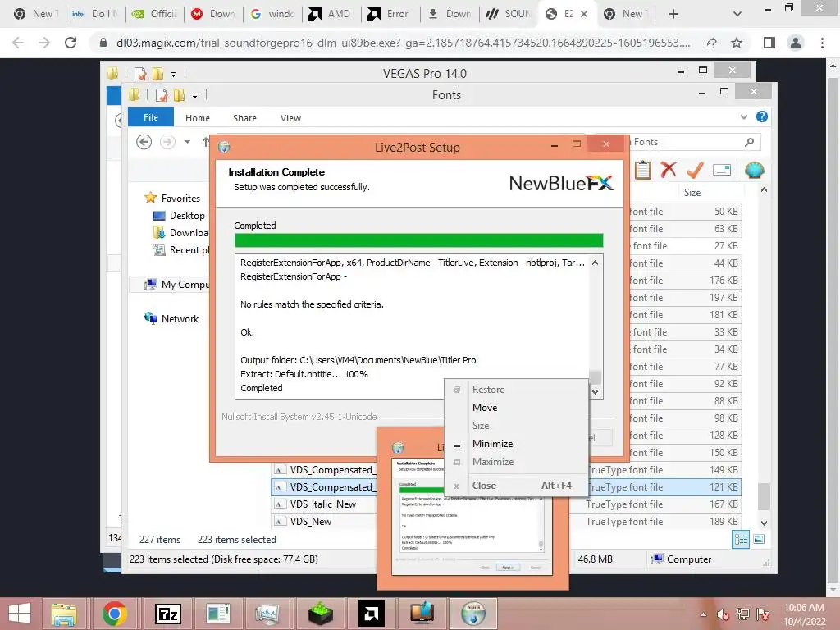Select My Computer in navigation pane

coord(185,285)
